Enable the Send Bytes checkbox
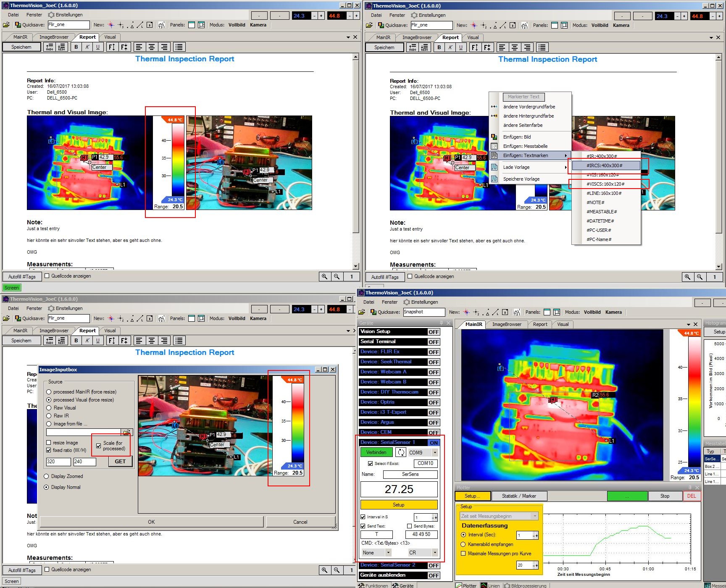726x588 pixels. tap(409, 526)
